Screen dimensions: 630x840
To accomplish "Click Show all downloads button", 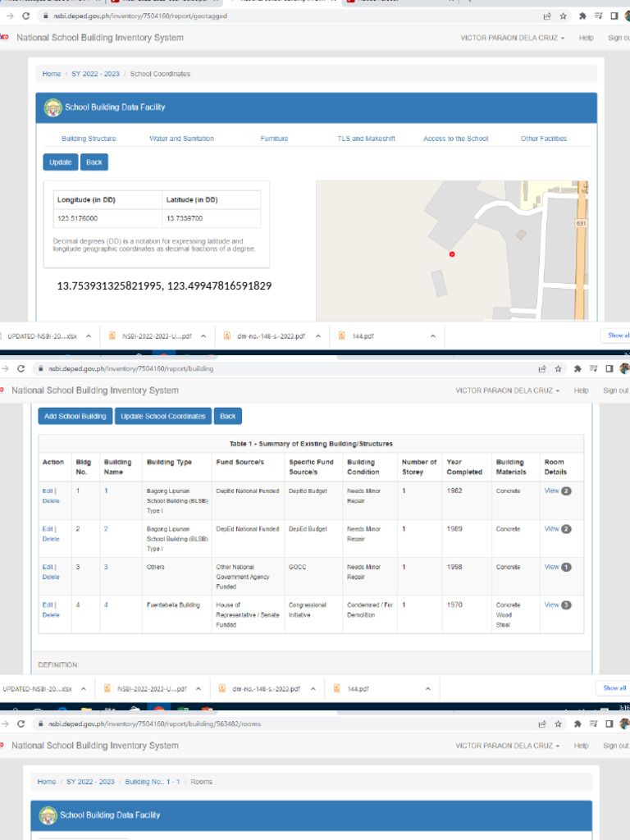I will [x=615, y=336].
